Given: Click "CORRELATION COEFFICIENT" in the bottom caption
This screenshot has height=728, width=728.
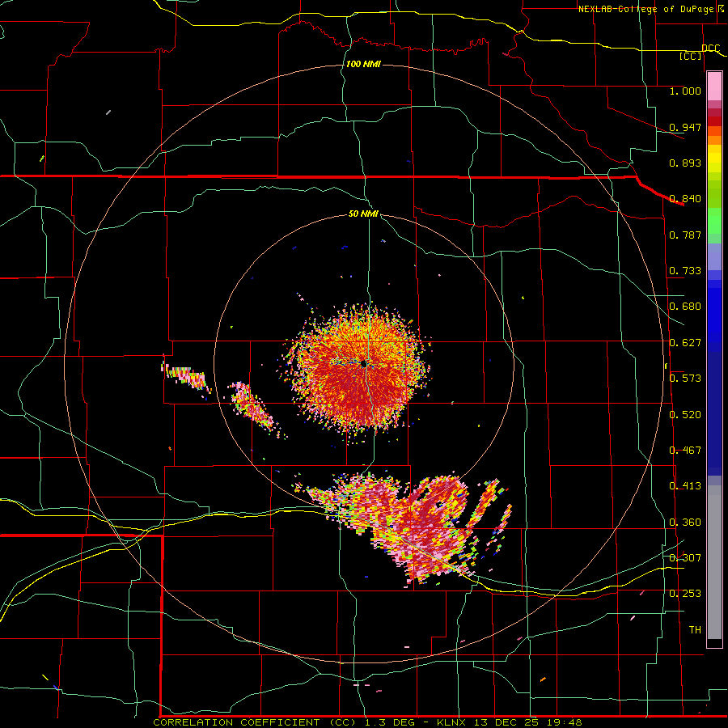Looking at the screenshot, I should [236, 722].
